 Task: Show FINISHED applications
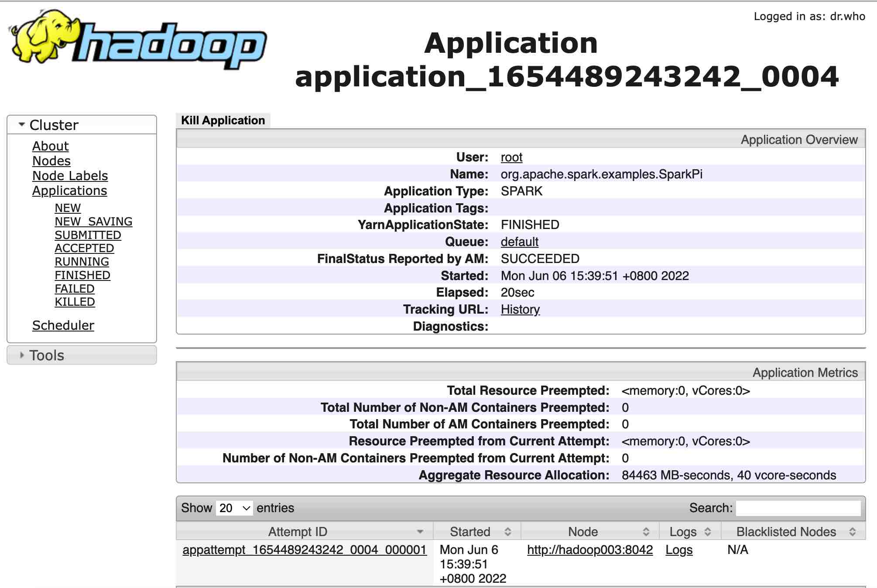tap(82, 275)
